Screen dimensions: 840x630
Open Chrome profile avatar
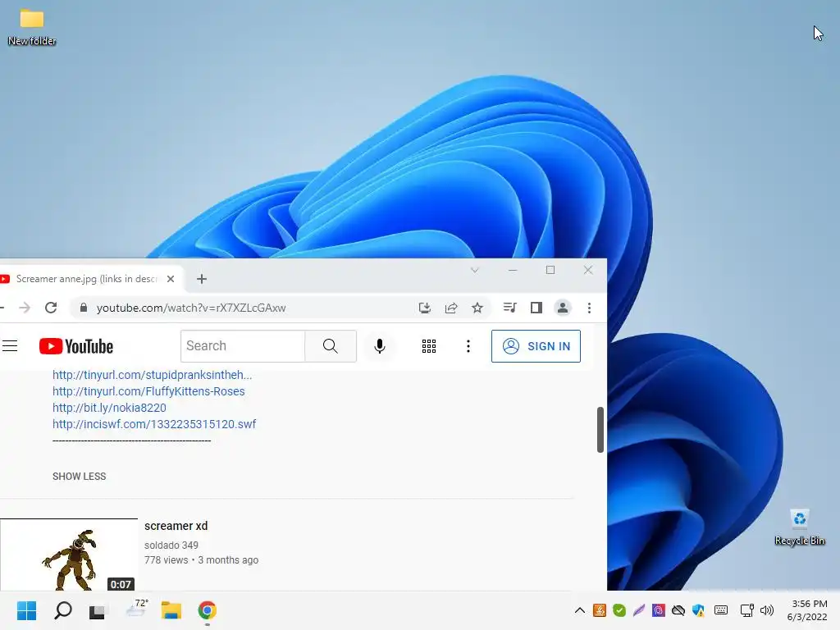563,308
